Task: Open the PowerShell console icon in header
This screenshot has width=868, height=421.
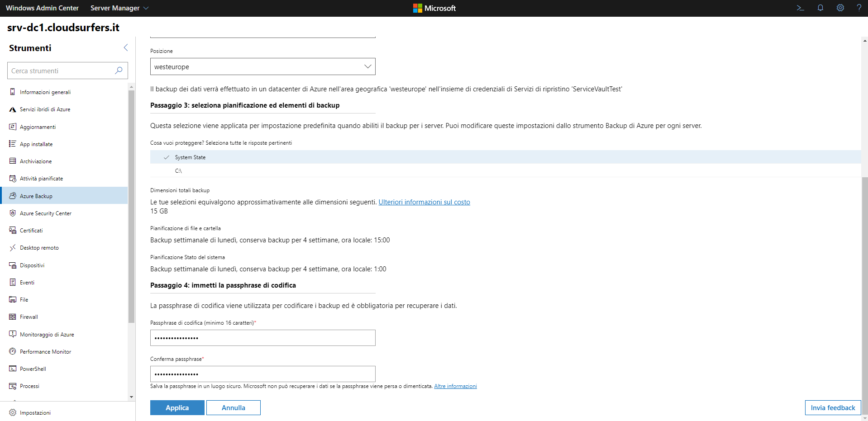Action: 800,8
